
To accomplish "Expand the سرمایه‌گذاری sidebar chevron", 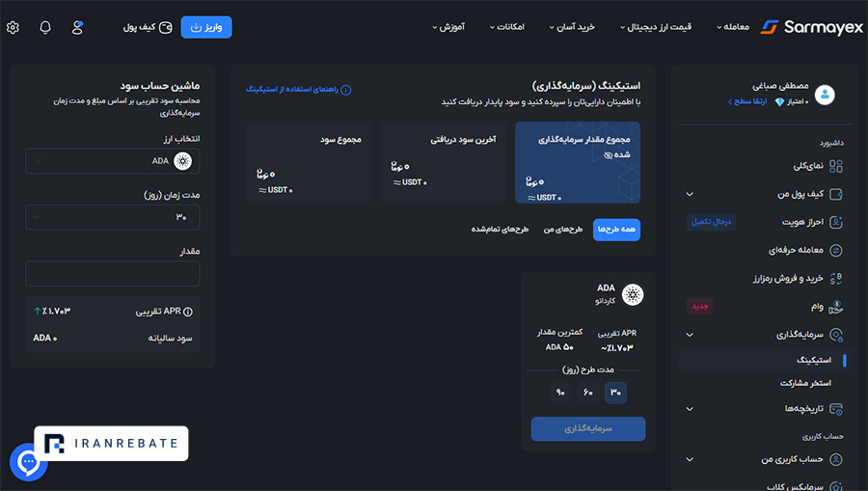I will 690,335.
